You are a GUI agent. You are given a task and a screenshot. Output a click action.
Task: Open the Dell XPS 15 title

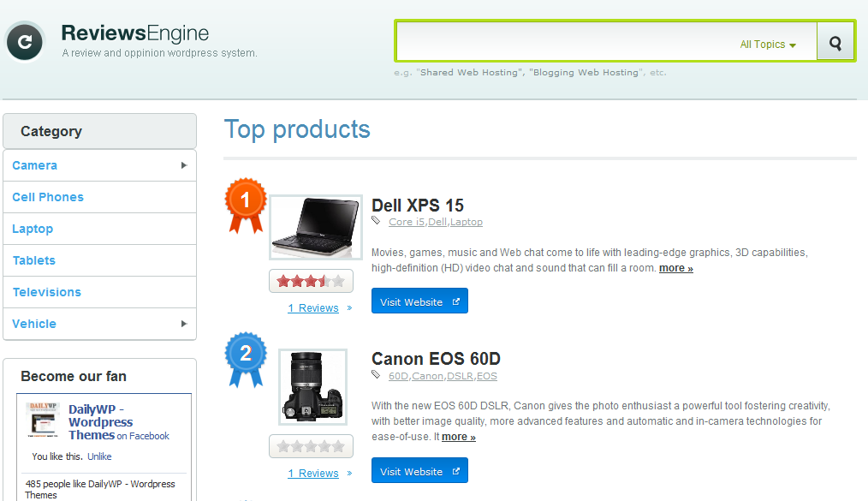pos(418,206)
